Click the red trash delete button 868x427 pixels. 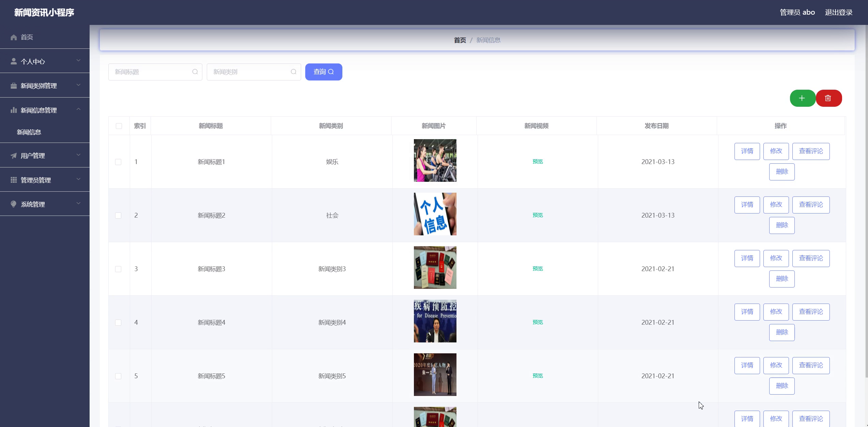(x=828, y=98)
